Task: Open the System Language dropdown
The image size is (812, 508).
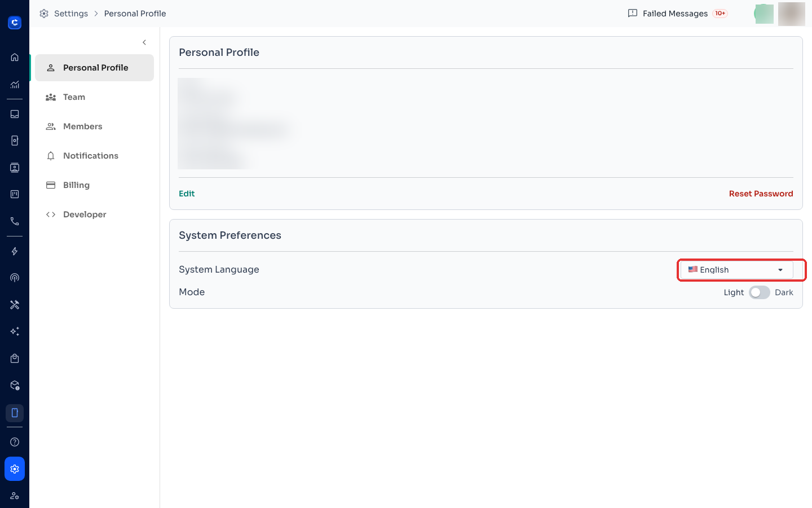Action: [736, 270]
